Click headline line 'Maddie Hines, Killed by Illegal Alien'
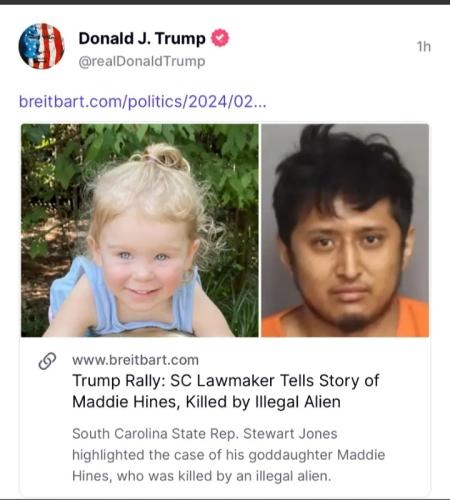The width and height of the screenshot is (450, 500). point(206,402)
